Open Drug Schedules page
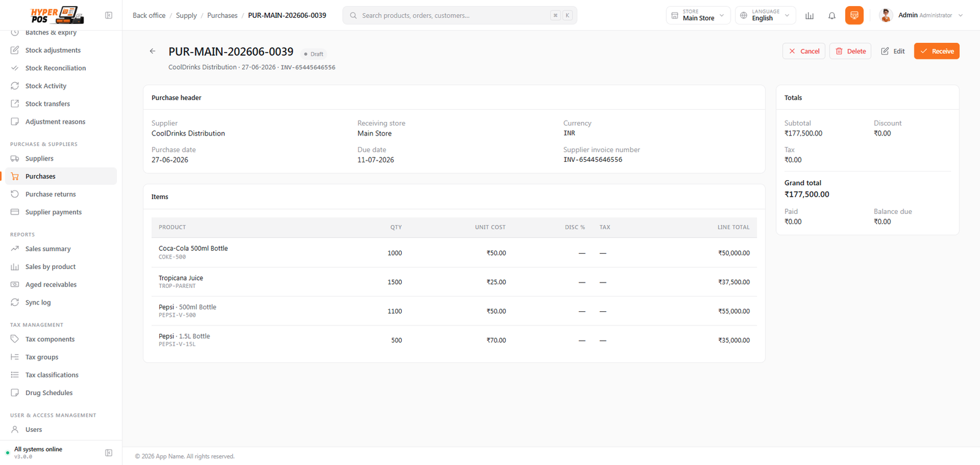The height and width of the screenshot is (465, 980). [x=61, y=393]
